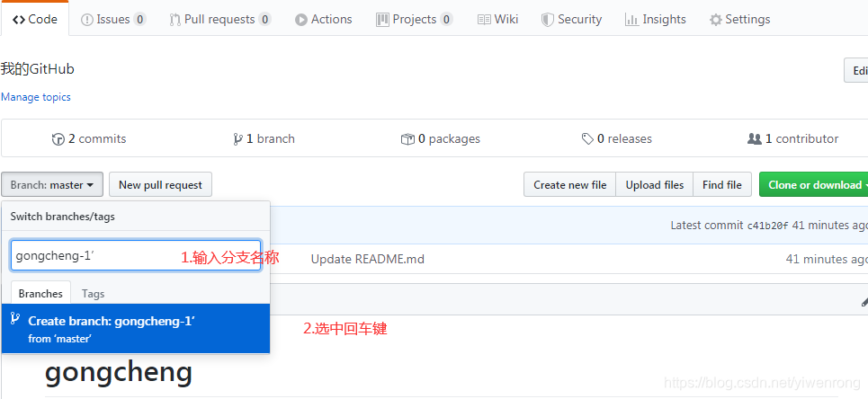This screenshot has width=868, height=399.
Task: Switch to Tags tab in dropdown
Action: (93, 294)
